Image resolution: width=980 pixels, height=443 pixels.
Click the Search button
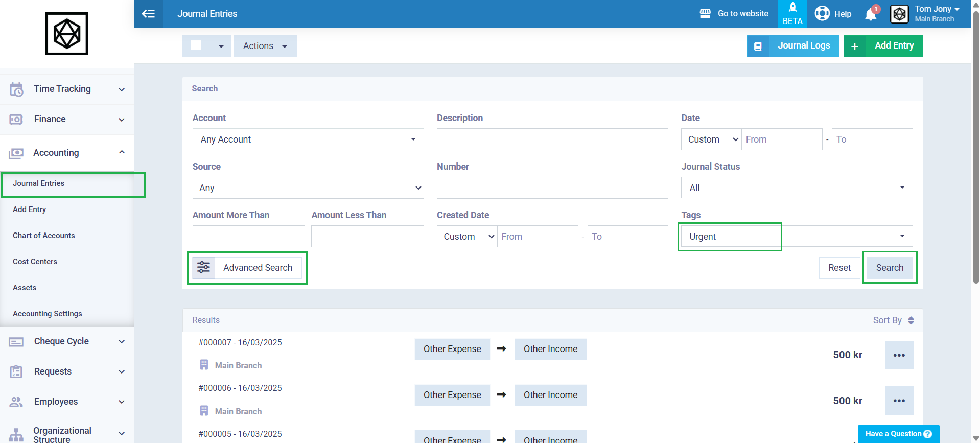pyautogui.click(x=890, y=268)
